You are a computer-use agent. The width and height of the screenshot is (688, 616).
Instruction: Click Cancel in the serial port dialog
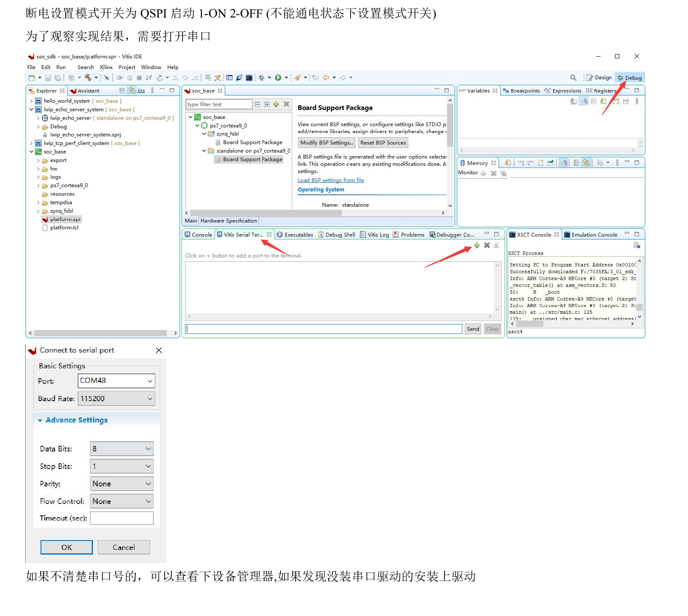[124, 547]
